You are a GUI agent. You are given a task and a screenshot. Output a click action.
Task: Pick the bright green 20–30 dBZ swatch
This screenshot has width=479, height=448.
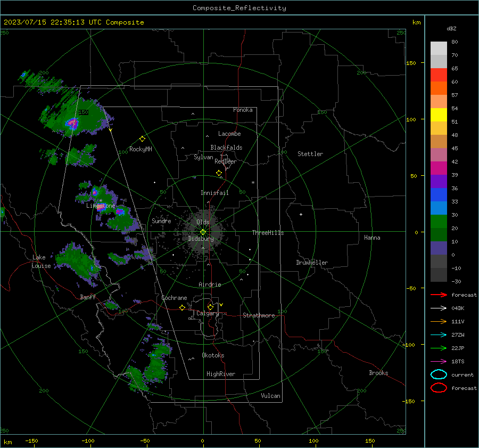point(439,222)
